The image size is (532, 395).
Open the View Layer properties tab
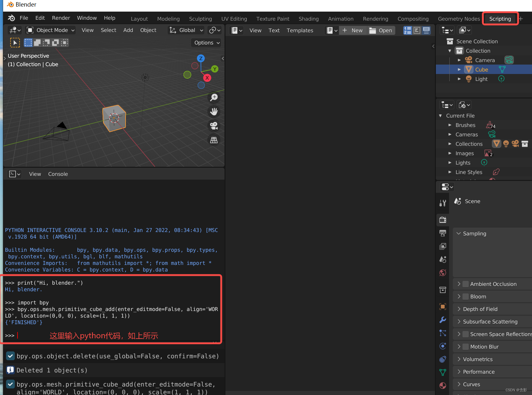(442, 246)
